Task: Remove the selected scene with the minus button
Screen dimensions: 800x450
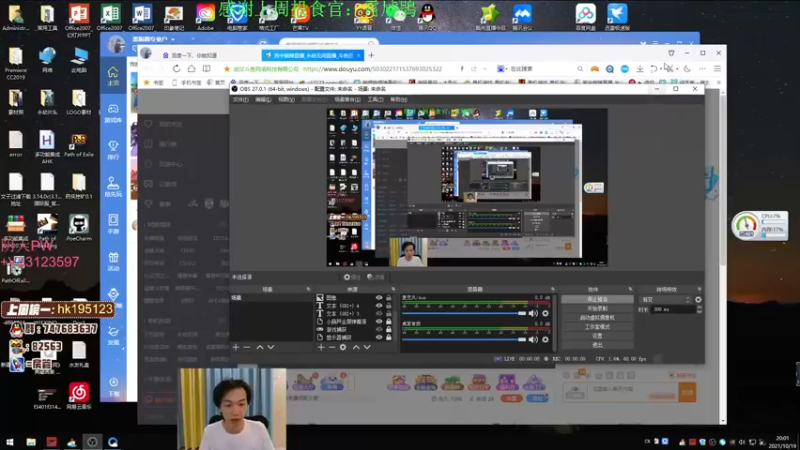Action: (x=247, y=347)
